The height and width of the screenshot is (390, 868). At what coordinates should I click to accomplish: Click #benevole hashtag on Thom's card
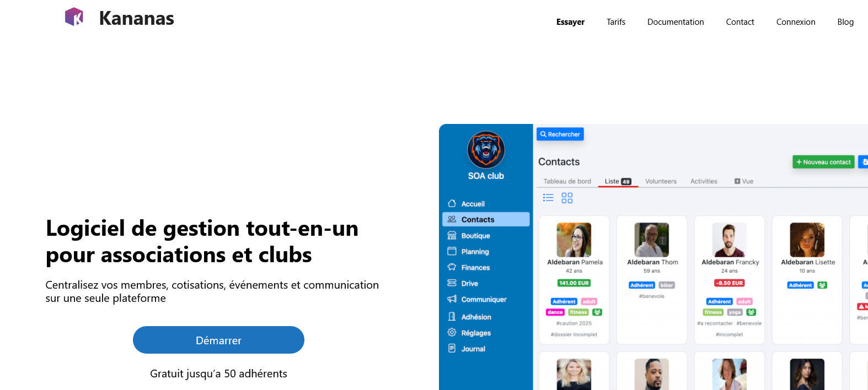(x=652, y=296)
